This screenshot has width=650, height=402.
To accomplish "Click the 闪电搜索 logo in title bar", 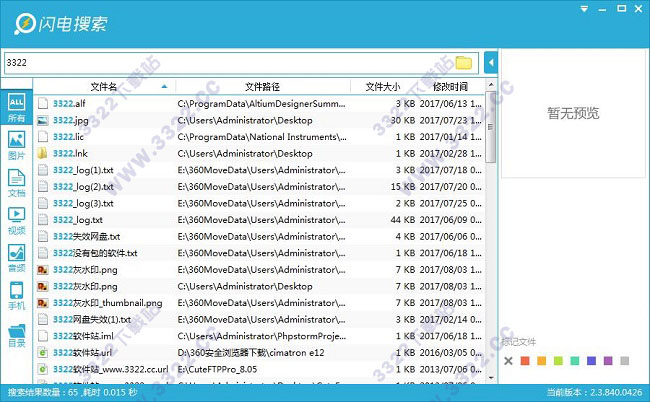I will pyautogui.click(x=61, y=24).
